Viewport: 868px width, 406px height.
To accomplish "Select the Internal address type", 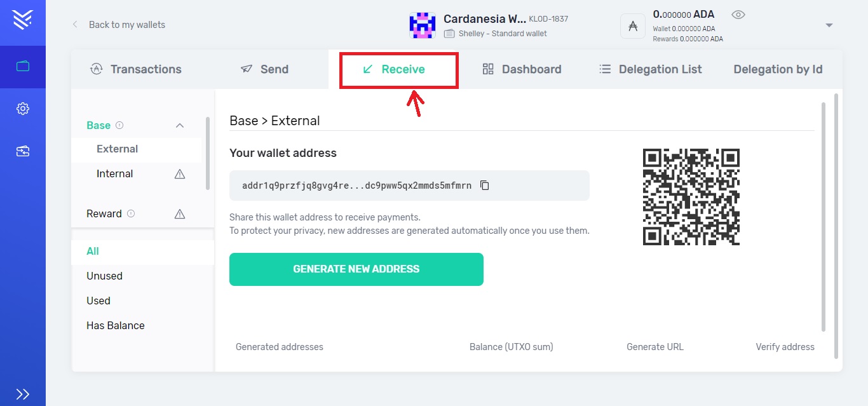I will [x=115, y=173].
